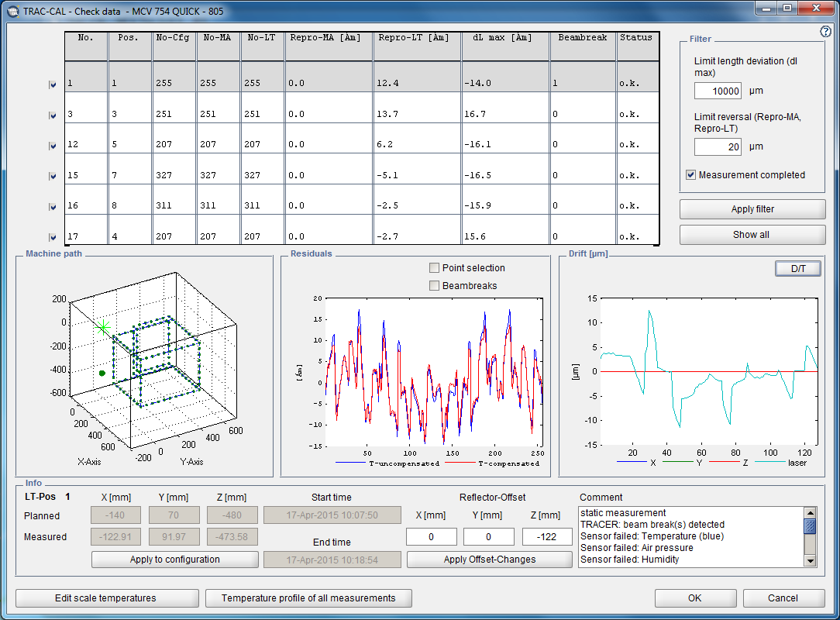Toggle the checkbox for row No. 16
Screen dimensions: 840x620
coord(53,207)
